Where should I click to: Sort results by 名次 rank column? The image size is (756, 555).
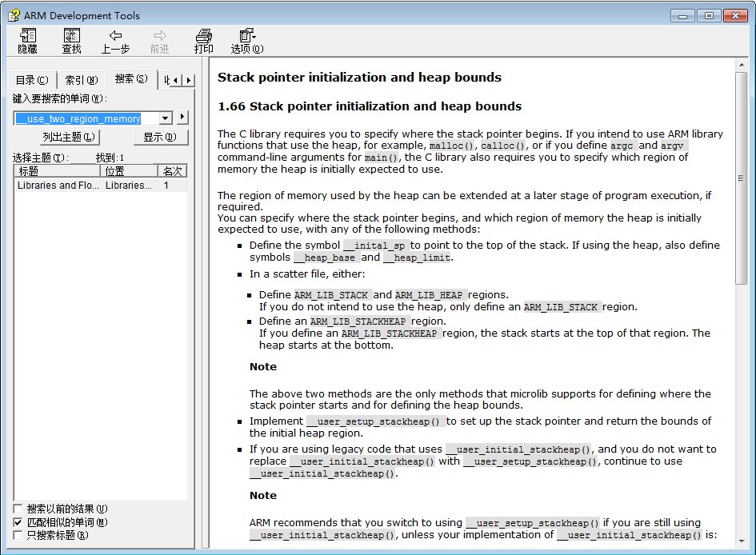coord(172,171)
